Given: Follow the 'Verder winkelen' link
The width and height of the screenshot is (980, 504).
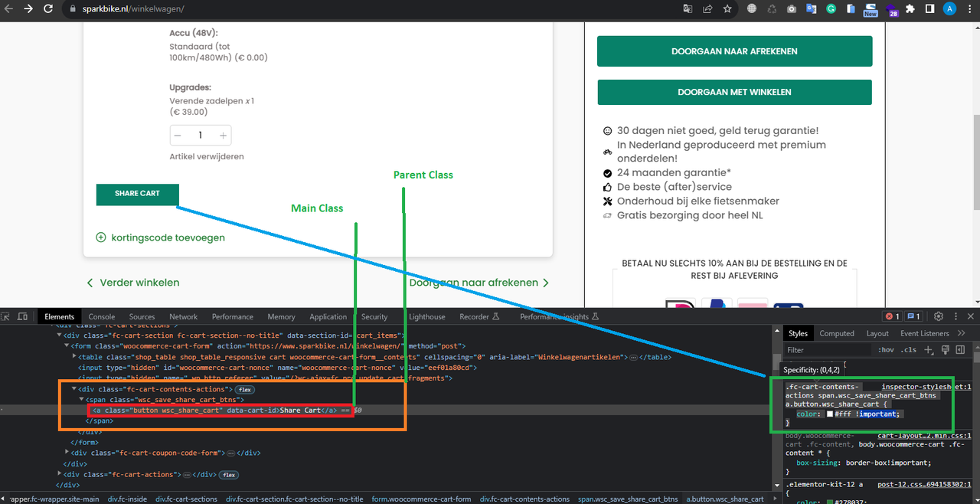Looking at the screenshot, I should (133, 283).
